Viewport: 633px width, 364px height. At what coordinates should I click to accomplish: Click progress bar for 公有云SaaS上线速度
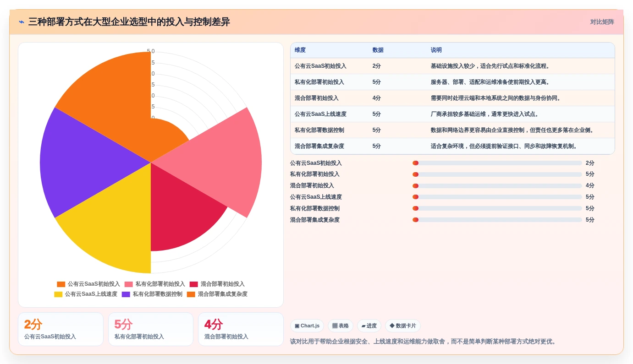(497, 197)
